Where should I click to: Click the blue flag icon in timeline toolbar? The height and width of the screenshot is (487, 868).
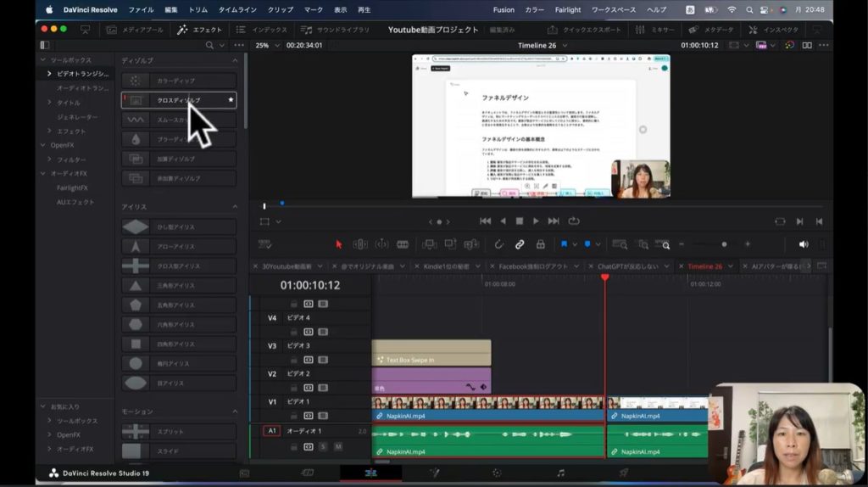(x=564, y=244)
